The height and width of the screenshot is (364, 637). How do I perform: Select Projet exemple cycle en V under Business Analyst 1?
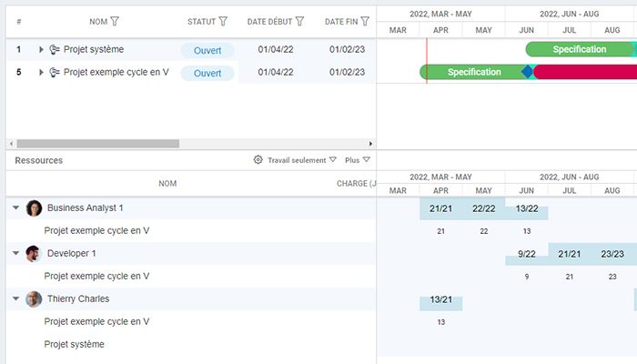[96, 230]
